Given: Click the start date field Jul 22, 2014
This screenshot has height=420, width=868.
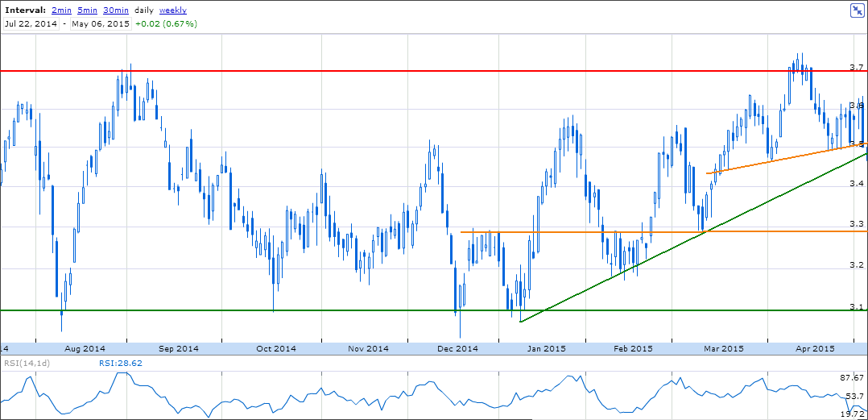Looking at the screenshot, I should tap(31, 23).
